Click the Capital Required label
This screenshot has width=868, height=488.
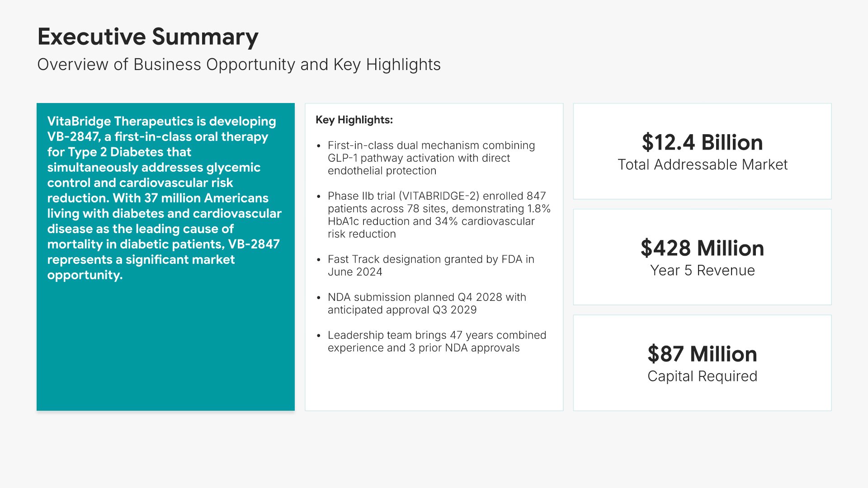pos(702,376)
